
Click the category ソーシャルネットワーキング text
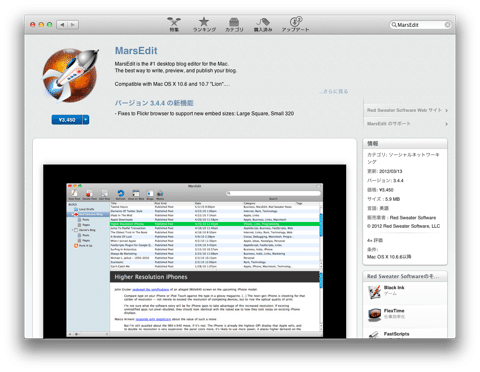coord(403,158)
